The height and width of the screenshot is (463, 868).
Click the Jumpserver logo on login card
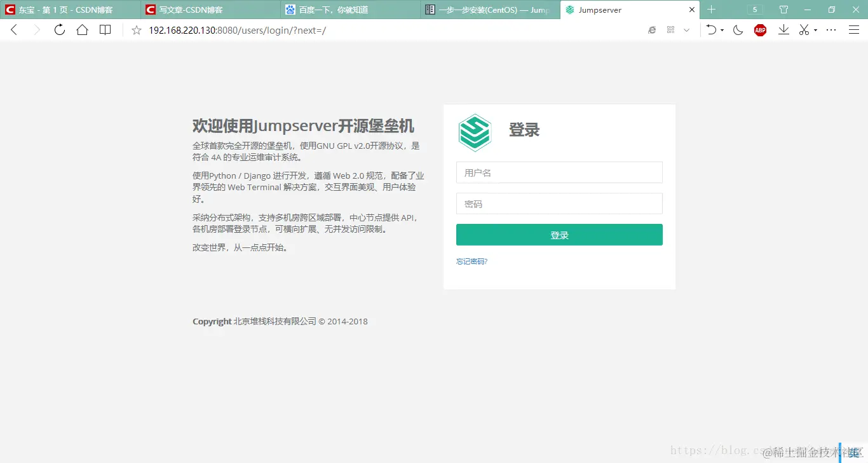(x=475, y=132)
